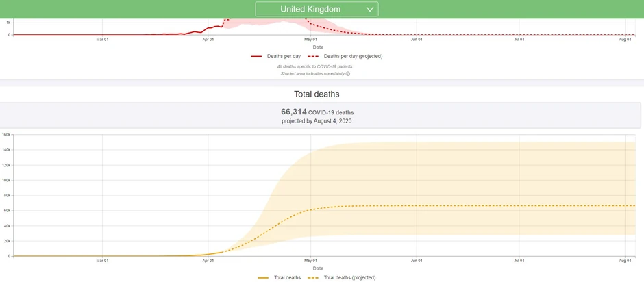
Task: Toggle Deaths per day (projected) legend item
Action: click(x=353, y=56)
